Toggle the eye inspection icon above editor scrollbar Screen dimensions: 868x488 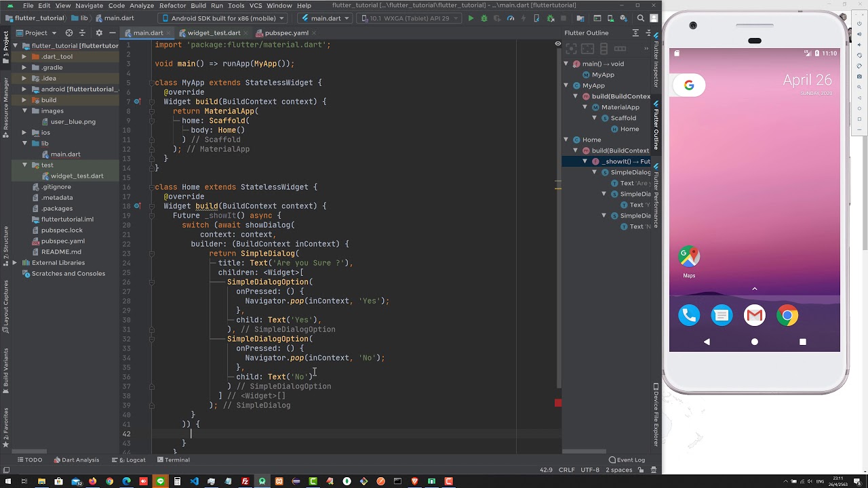coord(558,44)
